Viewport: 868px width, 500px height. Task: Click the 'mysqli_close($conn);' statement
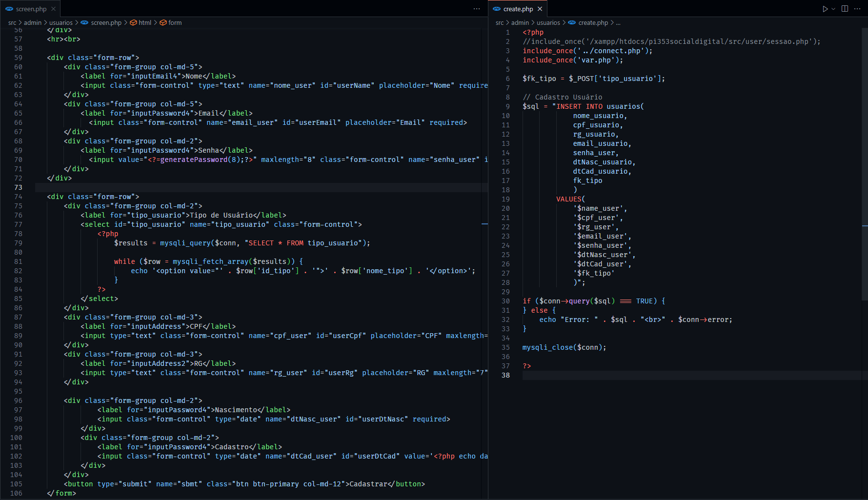[x=565, y=347]
